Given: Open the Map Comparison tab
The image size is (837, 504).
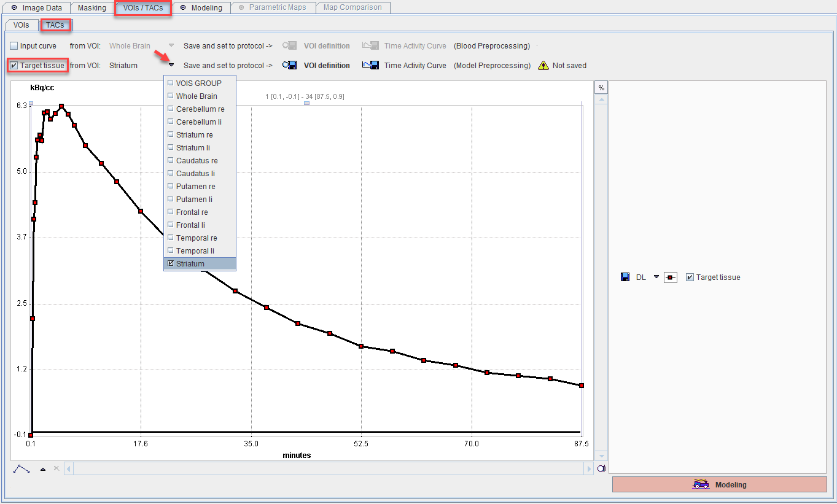Looking at the screenshot, I should tap(352, 8).
